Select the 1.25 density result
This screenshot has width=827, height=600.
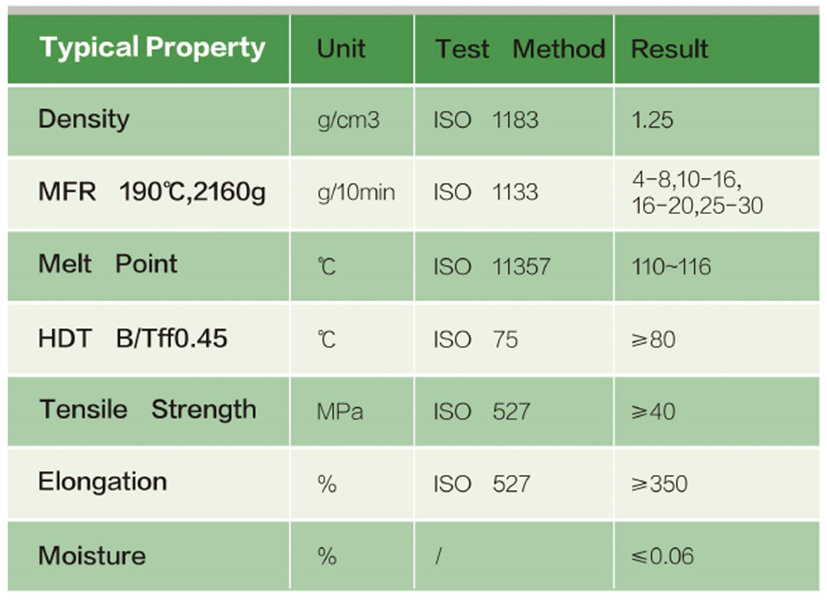pyautogui.click(x=653, y=120)
